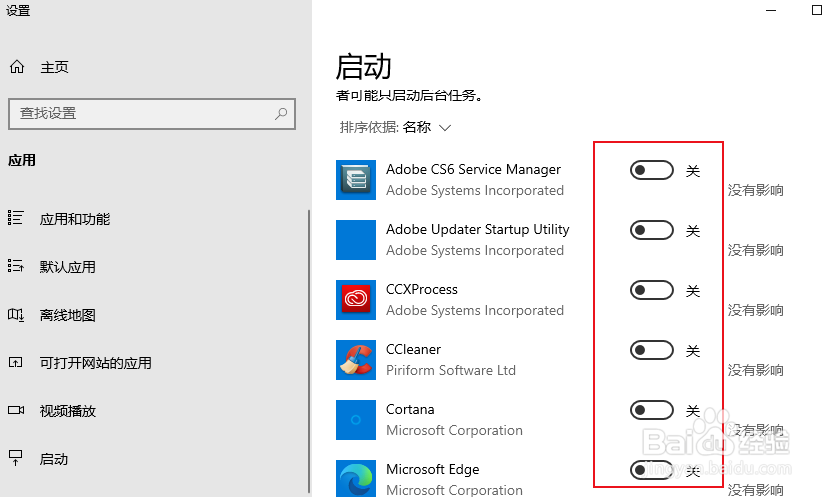Focus the 查找设置 search field
The width and height of the screenshot is (837, 497).
point(152,114)
